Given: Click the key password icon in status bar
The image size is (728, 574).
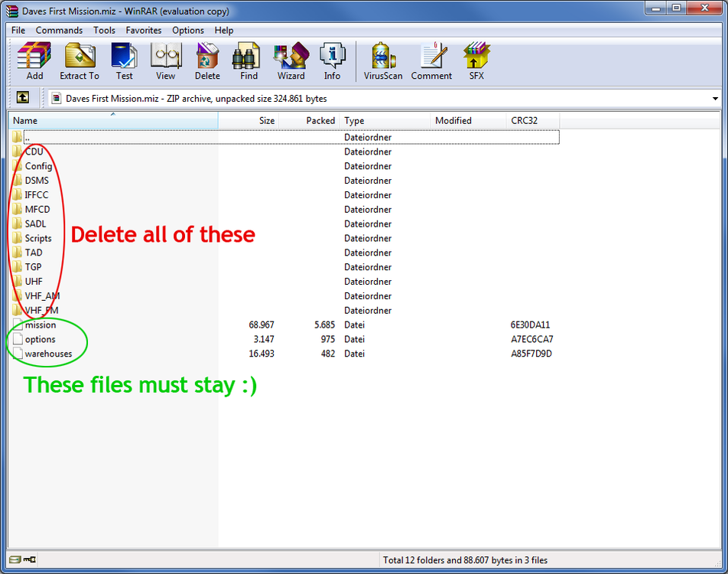Looking at the screenshot, I should [30, 559].
